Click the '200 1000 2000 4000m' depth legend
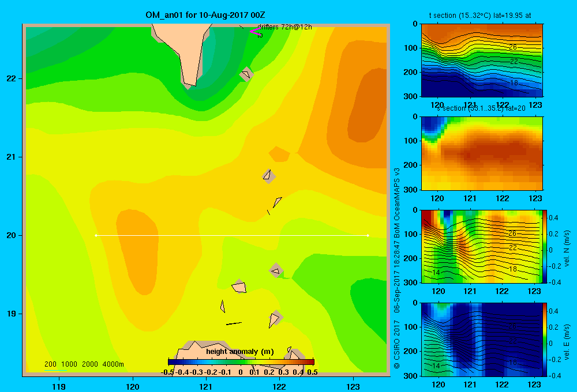 84,364
